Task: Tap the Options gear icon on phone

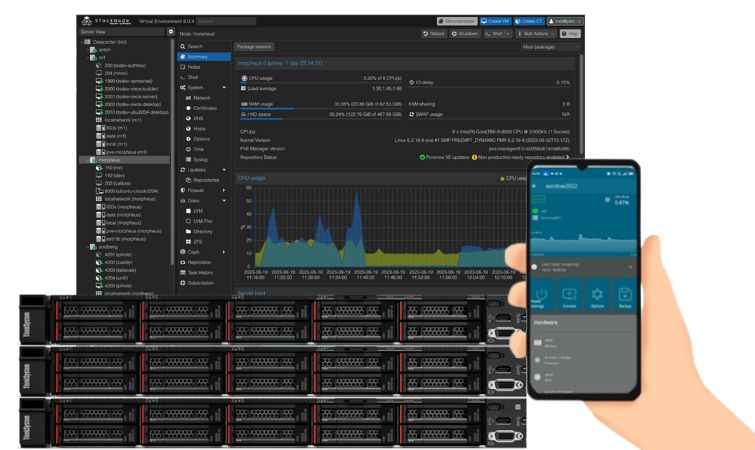Action: [597, 294]
